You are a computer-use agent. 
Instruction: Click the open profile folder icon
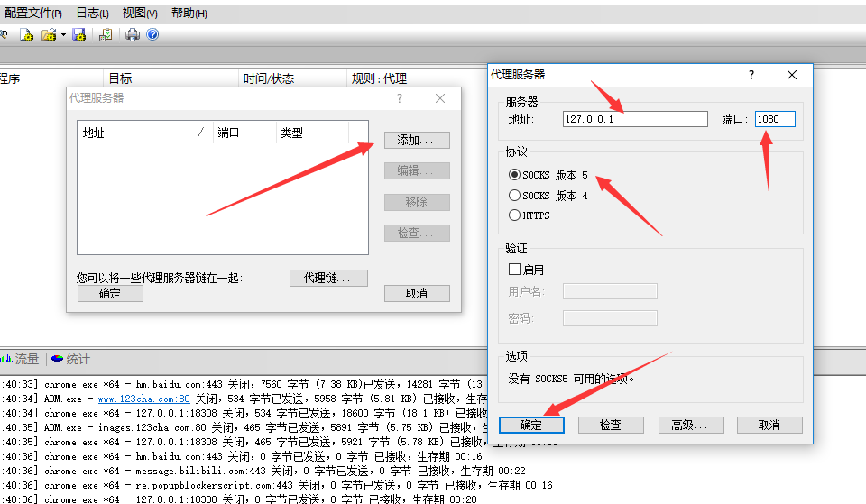49,35
